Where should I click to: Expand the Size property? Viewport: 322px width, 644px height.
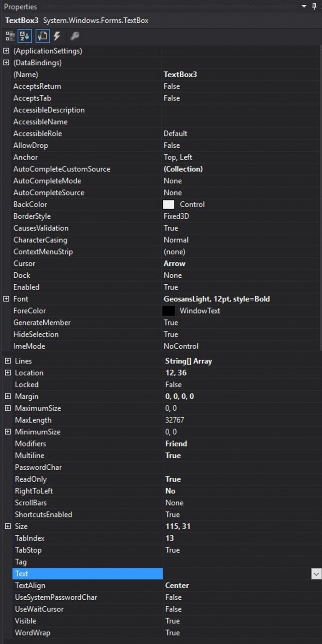pos(8,526)
